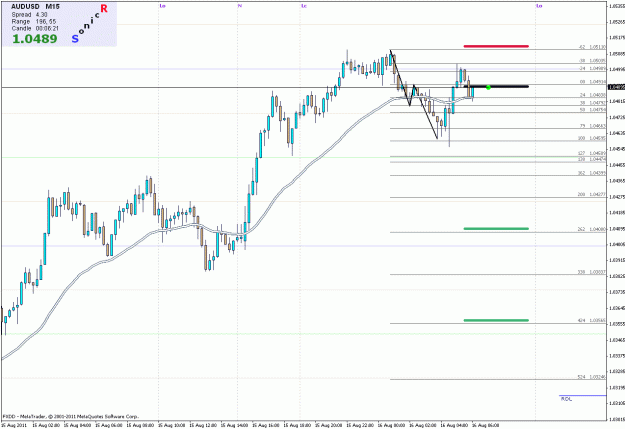
Task: Click the FXDD MetaTrader copyright text
Action: [x=71, y=417]
